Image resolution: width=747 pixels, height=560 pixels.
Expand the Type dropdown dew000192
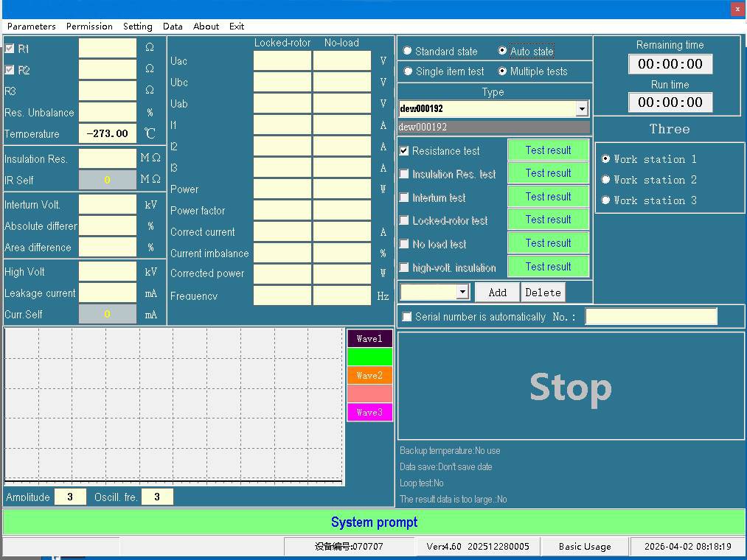point(582,109)
